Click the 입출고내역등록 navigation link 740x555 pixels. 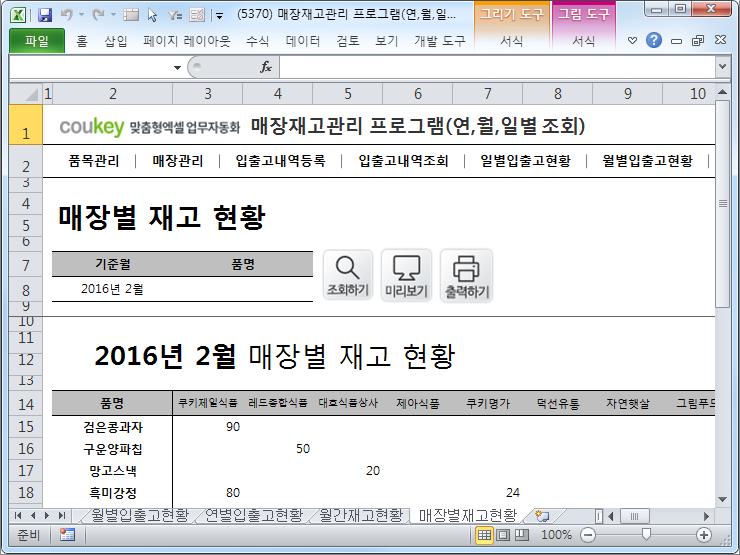(280, 161)
